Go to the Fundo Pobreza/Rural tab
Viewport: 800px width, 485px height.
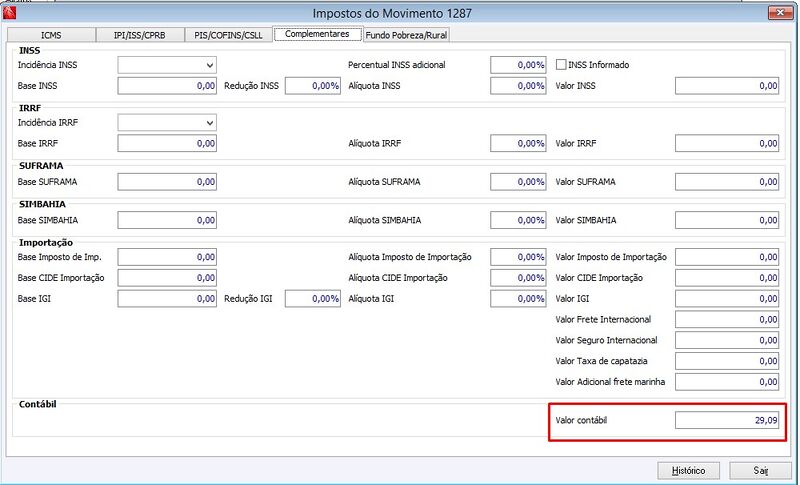coord(406,35)
